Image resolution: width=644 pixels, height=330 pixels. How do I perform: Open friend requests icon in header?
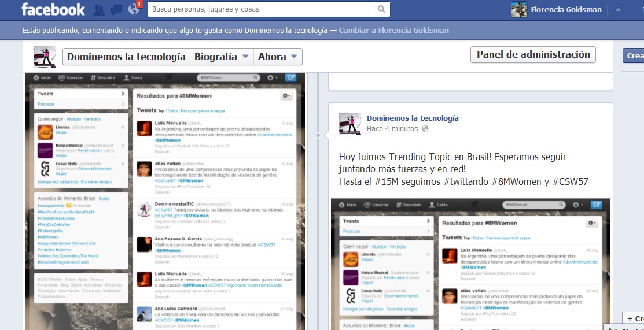(x=98, y=9)
